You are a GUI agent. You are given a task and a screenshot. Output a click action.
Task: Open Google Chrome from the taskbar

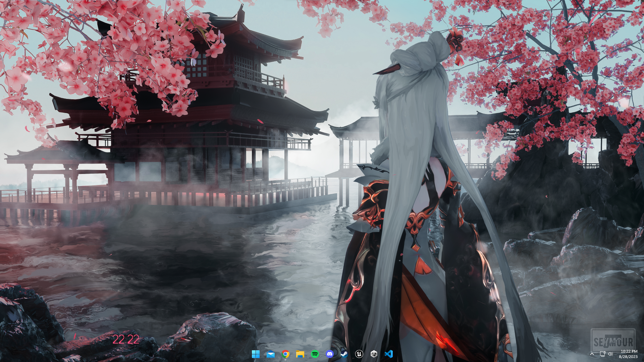point(285,354)
